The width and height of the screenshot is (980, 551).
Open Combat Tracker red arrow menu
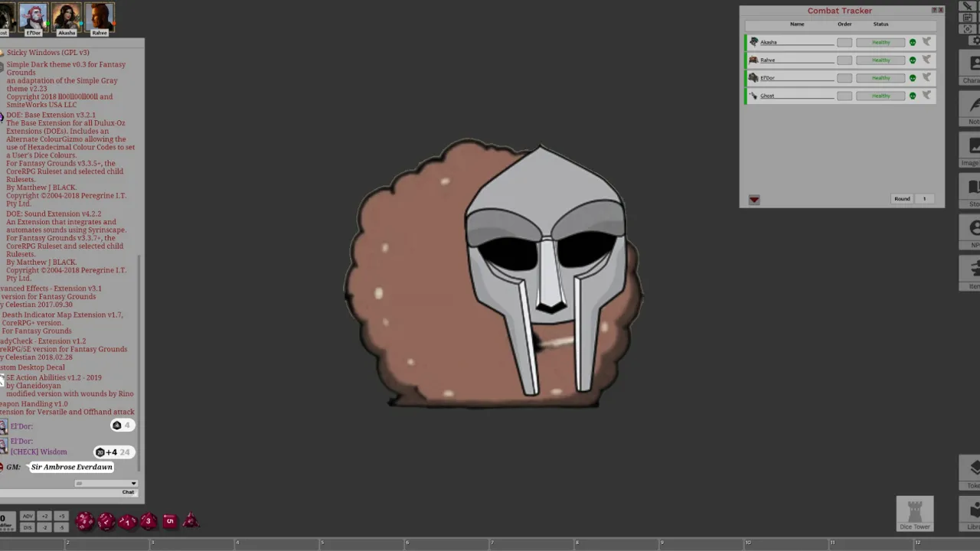(x=754, y=200)
